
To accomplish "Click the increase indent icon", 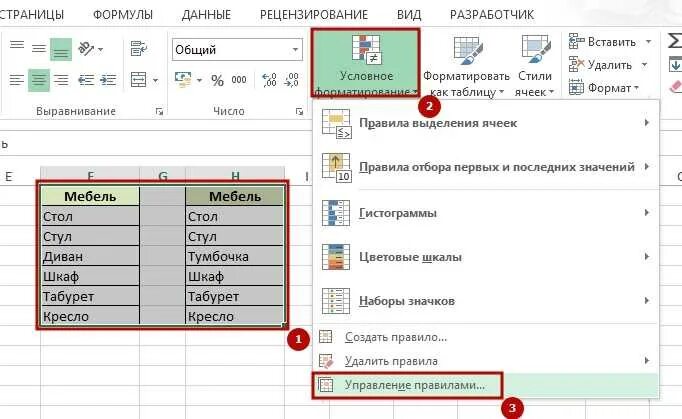I will coord(107,80).
